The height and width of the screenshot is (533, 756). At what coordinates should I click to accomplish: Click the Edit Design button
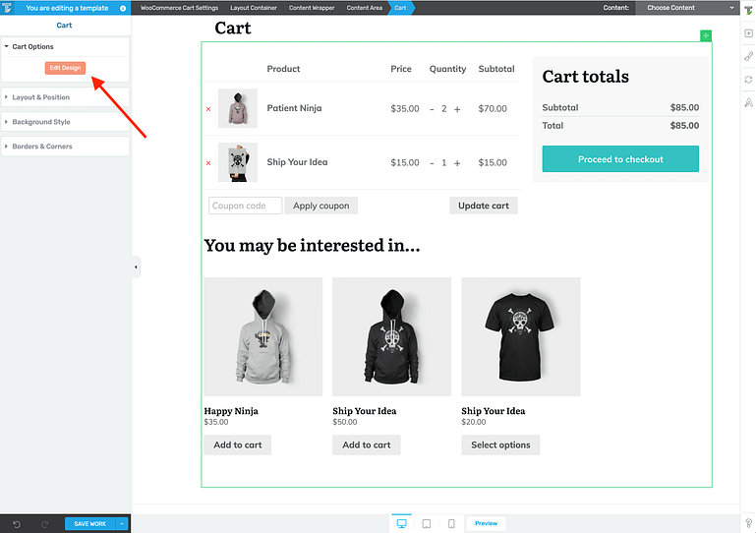coord(65,67)
